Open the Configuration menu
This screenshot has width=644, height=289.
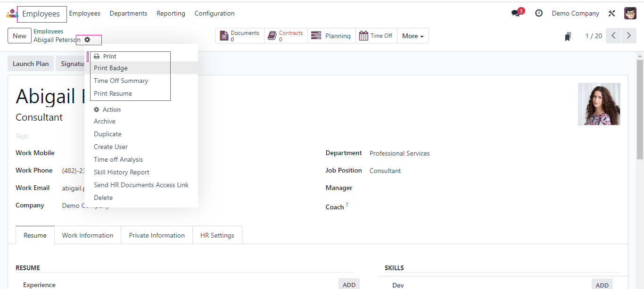(x=214, y=13)
